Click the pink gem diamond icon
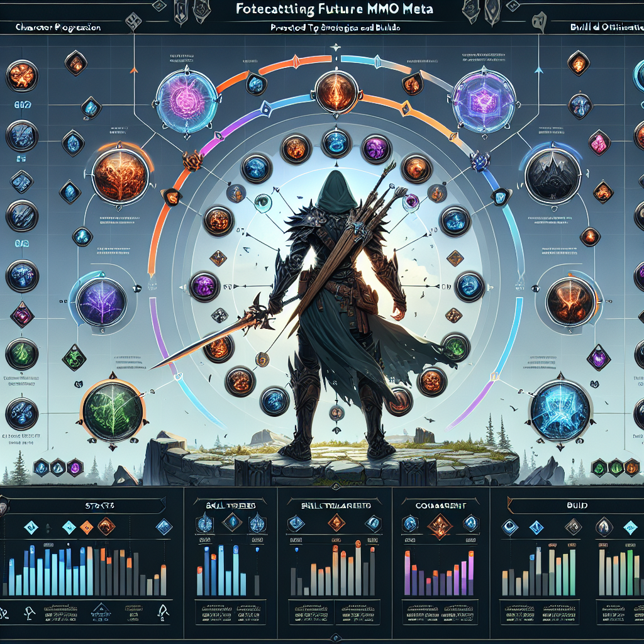 [599, 143]
